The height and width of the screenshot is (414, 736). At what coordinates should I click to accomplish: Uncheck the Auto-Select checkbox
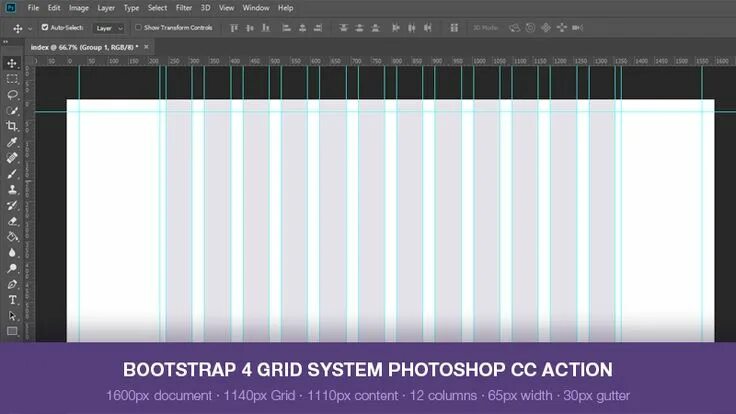coord(45,27)
